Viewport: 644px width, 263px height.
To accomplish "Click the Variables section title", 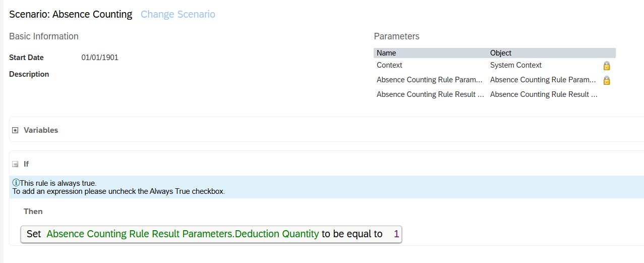I will 41,130.
